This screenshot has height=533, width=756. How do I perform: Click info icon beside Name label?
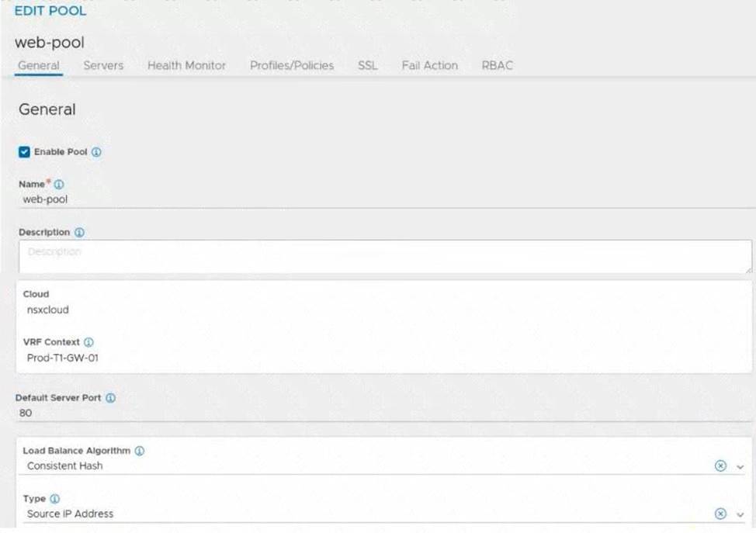[x=59, y=185]
